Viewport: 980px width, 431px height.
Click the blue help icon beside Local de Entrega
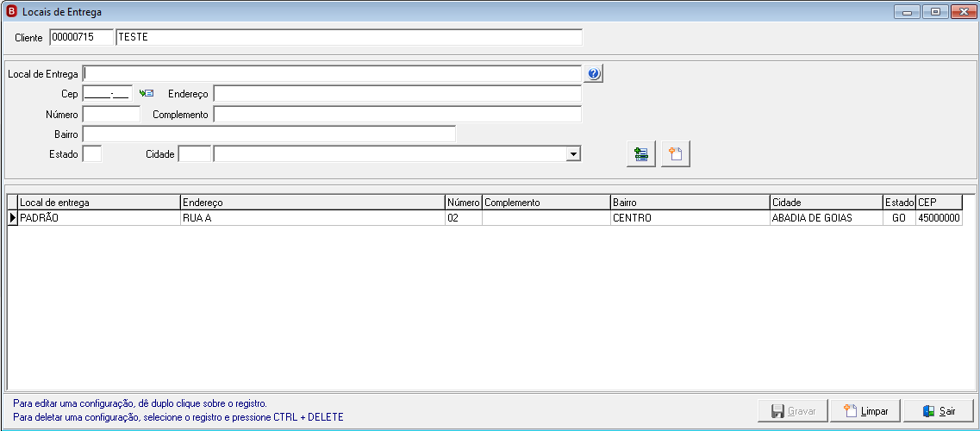pyautogui.click(x=594, y=74)
